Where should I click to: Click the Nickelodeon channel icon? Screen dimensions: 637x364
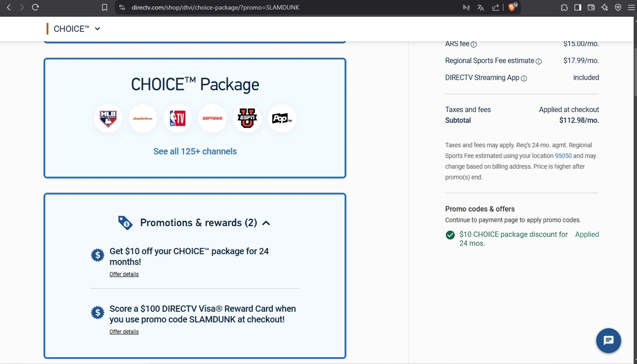pos(143,118)
